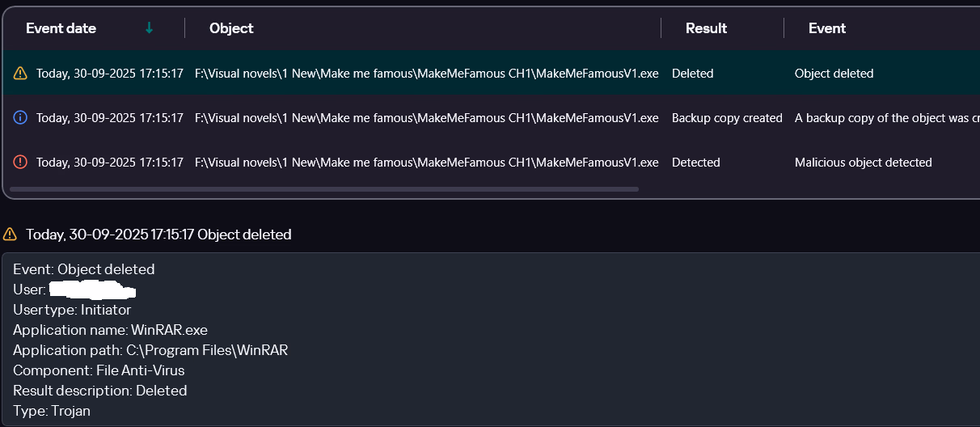Select the Backup copy created result cell

pos(727,118)
